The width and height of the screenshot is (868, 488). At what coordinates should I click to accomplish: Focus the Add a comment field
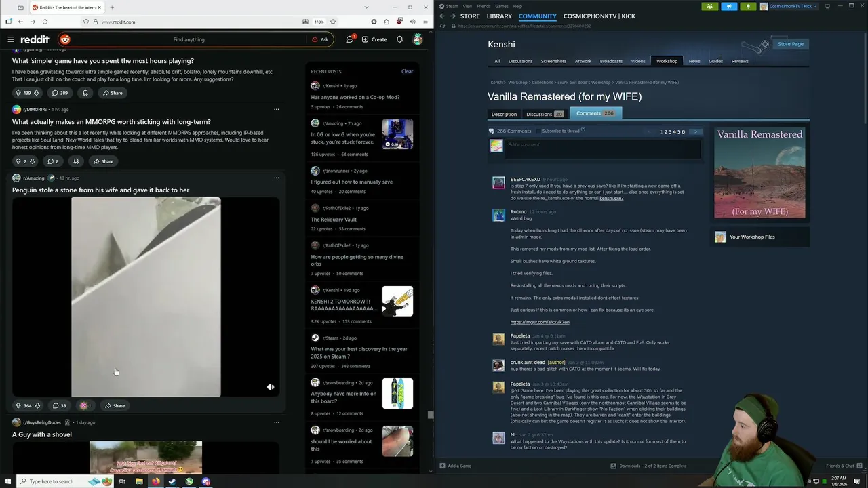(604, 148)
